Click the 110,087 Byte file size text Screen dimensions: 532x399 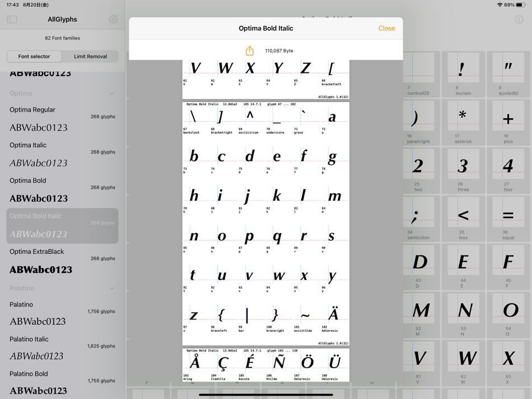point(279,50)
